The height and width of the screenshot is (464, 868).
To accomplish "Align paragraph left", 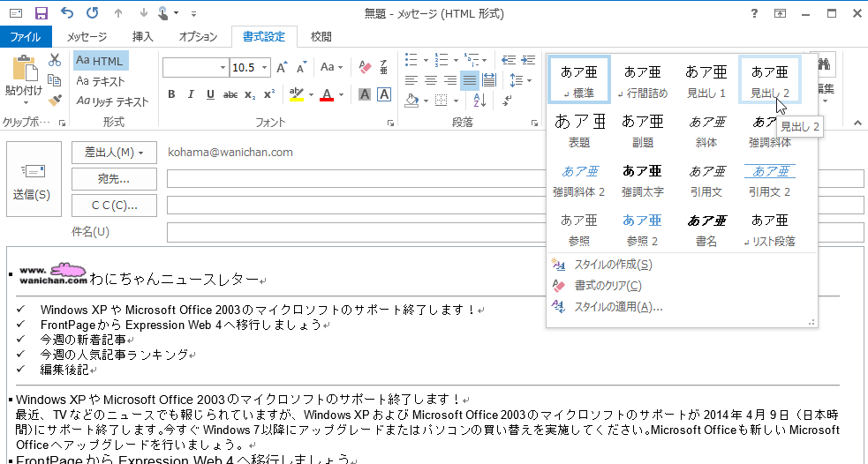I will (411, 81).
